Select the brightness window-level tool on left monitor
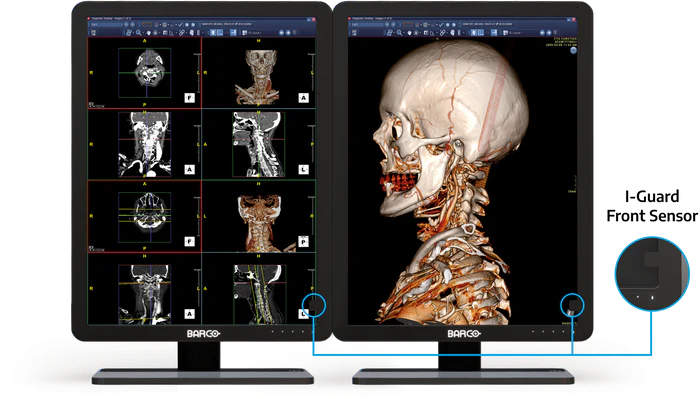This screenshot has width=700, height=399. tap(155, 33)
